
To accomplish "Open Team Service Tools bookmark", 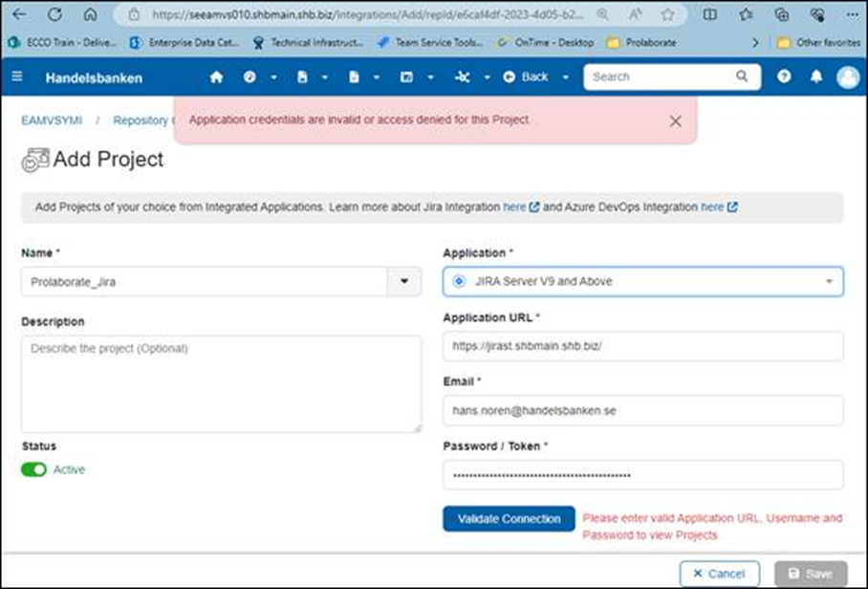I will (430, 43).
